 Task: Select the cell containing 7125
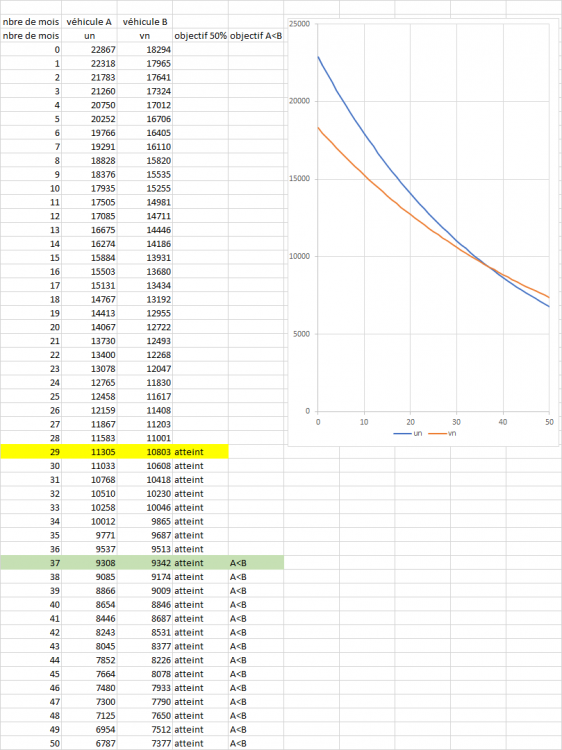89,715
